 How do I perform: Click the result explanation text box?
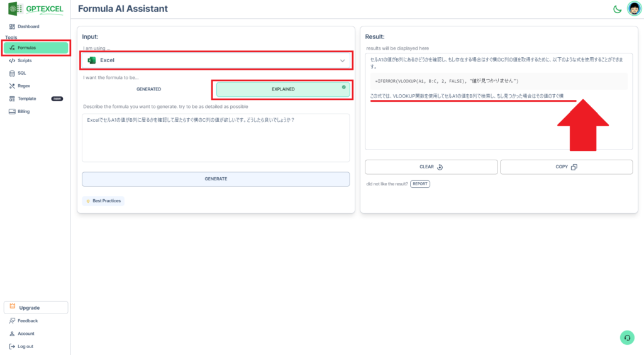tap(499, 101)
